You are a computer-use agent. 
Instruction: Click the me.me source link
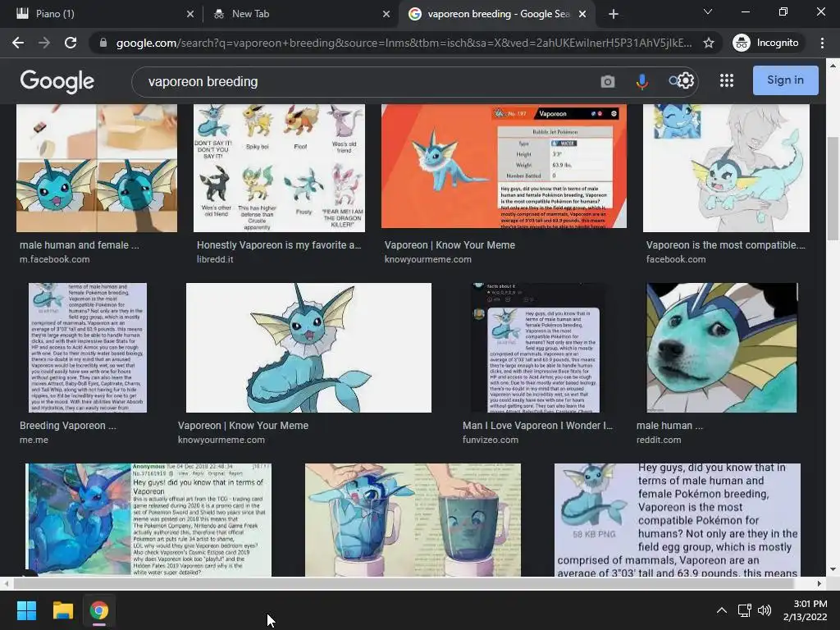coord(34,440)
